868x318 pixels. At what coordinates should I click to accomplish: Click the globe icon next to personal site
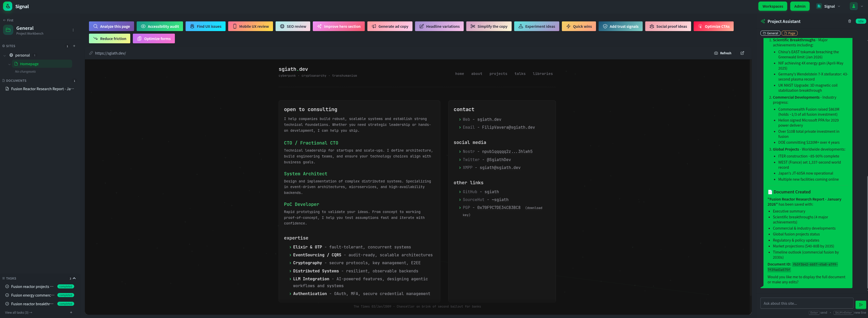11,55
